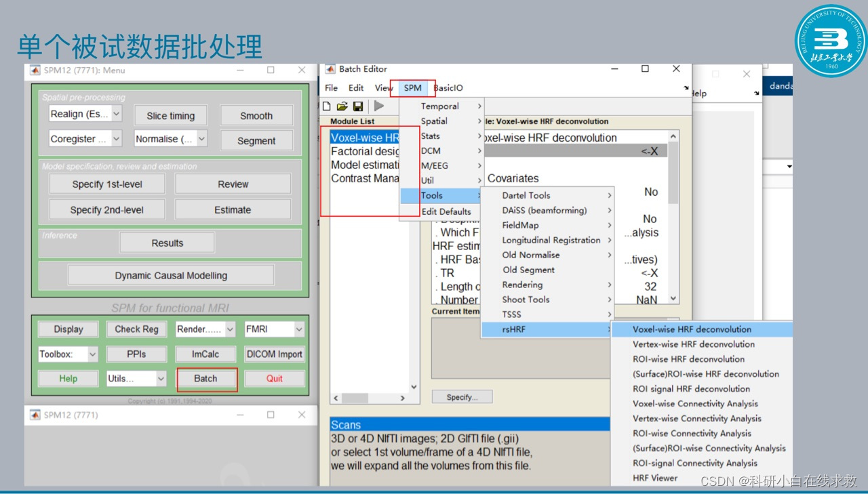Open the Shoot Tools submenu
This screenshot has width=868, height=494.
coord(547,300)
